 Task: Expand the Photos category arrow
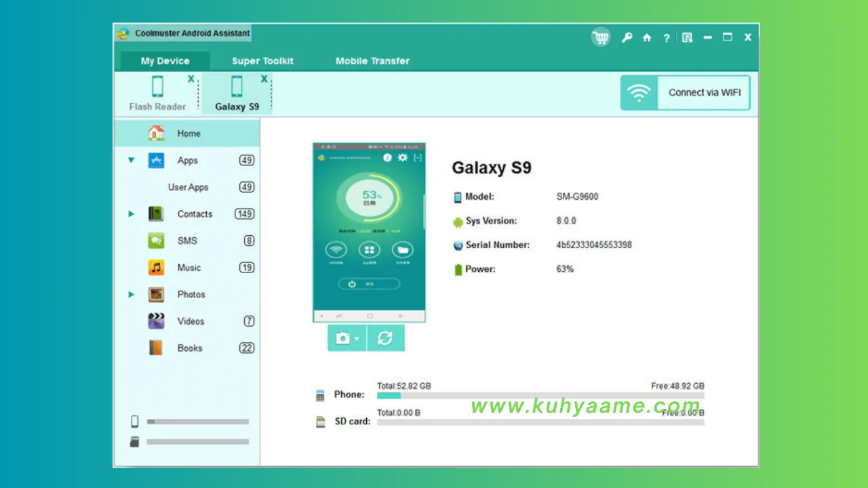click(131, 294)
